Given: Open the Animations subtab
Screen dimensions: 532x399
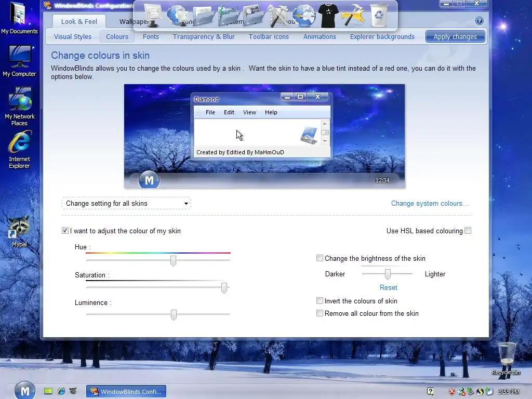Looking at the screenshot, I should click(320, 37).
